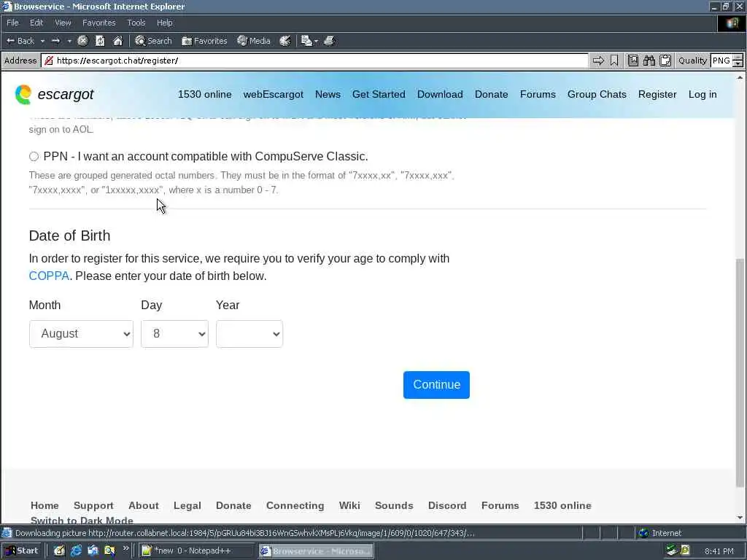Open the Group Chats nav link

597,94
